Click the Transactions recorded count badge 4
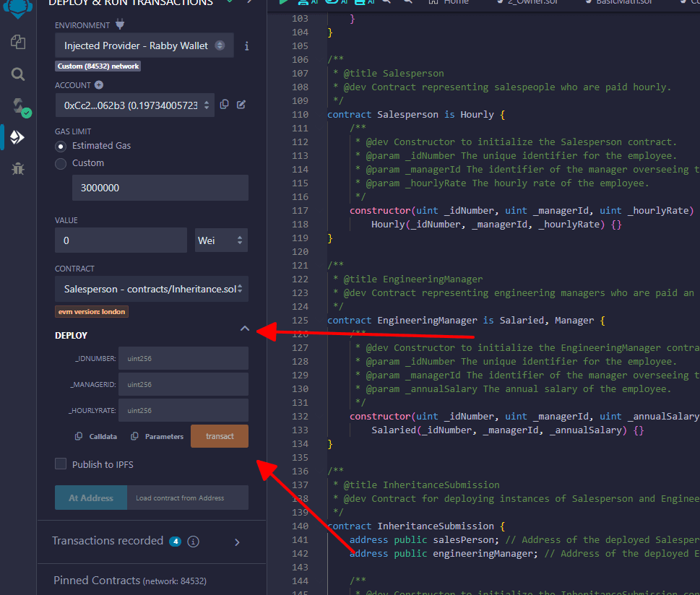 pyautogui.click(x=176, y=542)
